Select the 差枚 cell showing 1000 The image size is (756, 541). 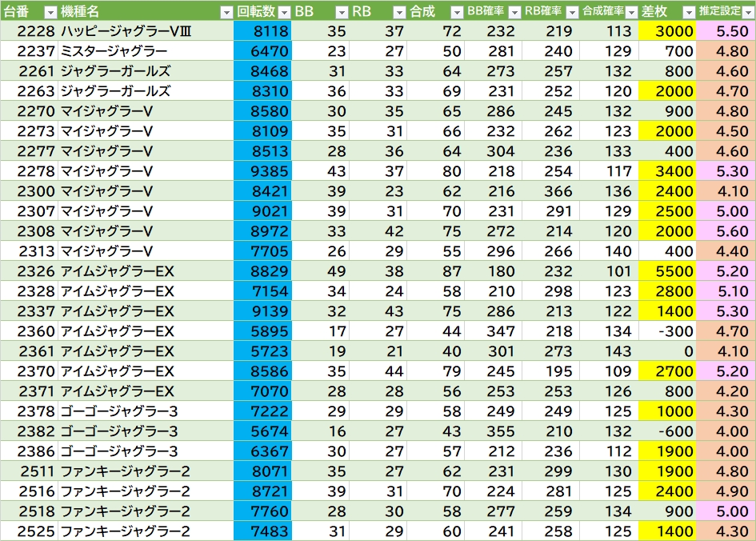(667, 411)
